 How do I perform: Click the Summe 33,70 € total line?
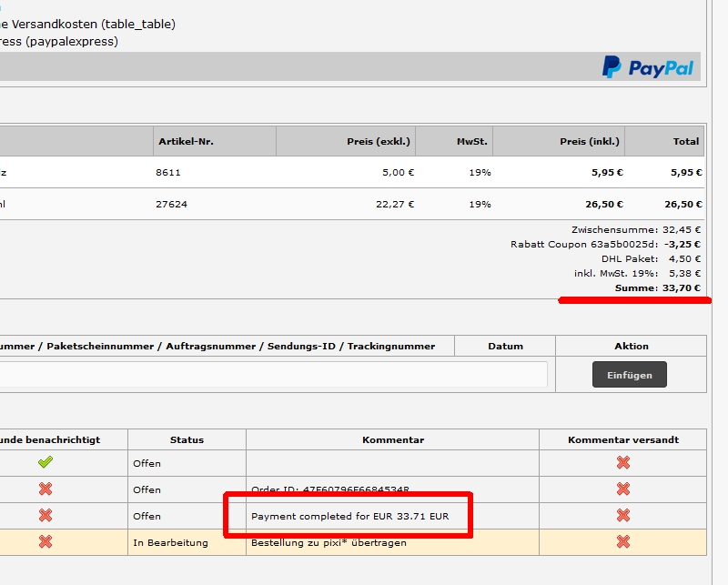click(x=657, y=288)
